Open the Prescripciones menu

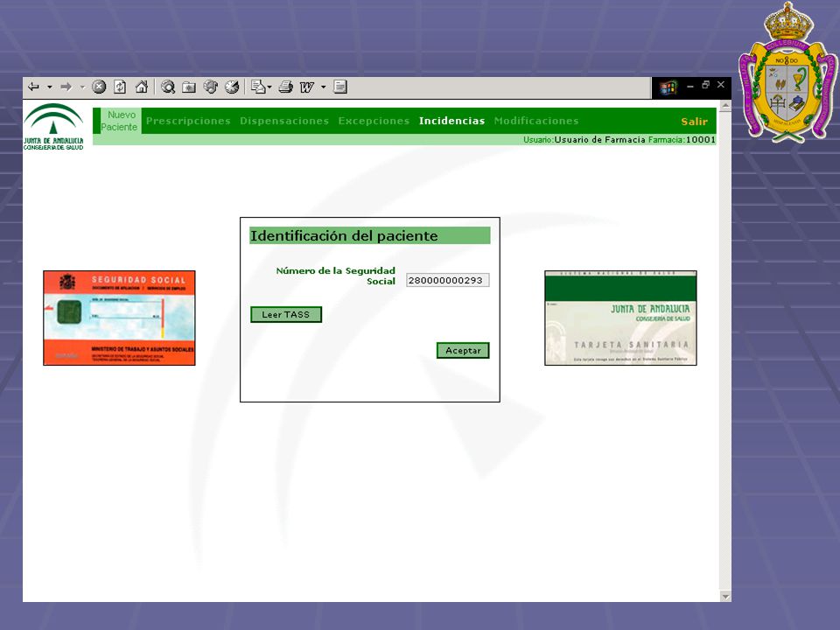point(188,121)
